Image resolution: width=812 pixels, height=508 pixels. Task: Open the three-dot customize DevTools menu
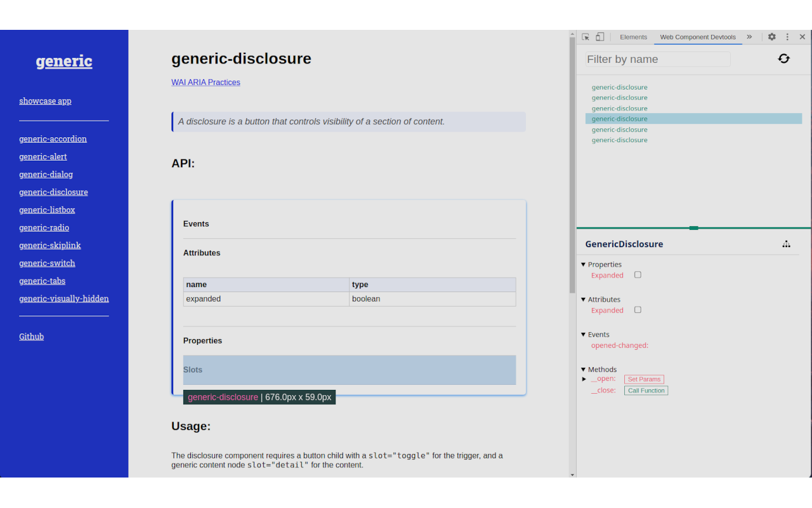tap(787, 37)
